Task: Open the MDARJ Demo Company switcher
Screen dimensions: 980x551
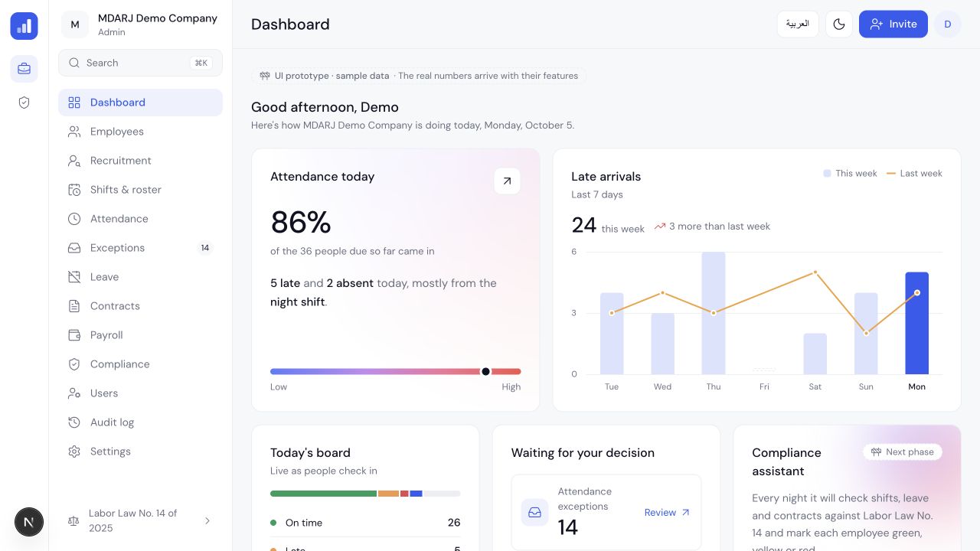Action: pyautogui.click(x=140, y=24)
